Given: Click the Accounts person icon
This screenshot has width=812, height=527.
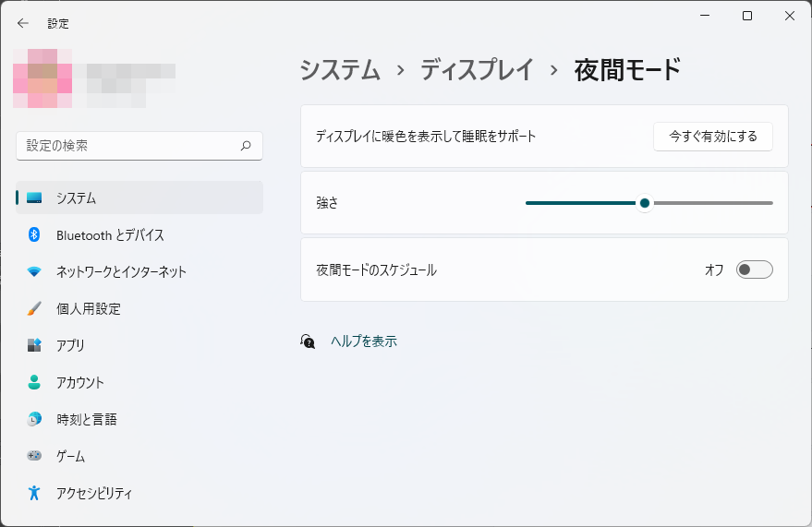Looking at the screenshot, I should click(x=34, y=382).
